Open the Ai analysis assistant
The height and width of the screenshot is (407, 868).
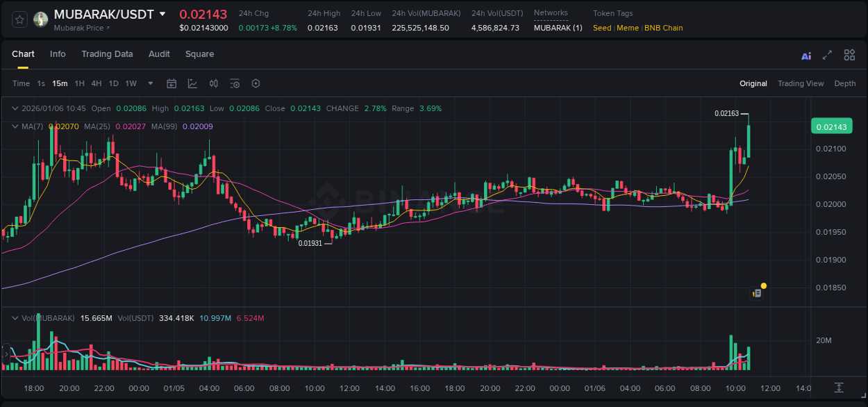(x=806, y=56)
